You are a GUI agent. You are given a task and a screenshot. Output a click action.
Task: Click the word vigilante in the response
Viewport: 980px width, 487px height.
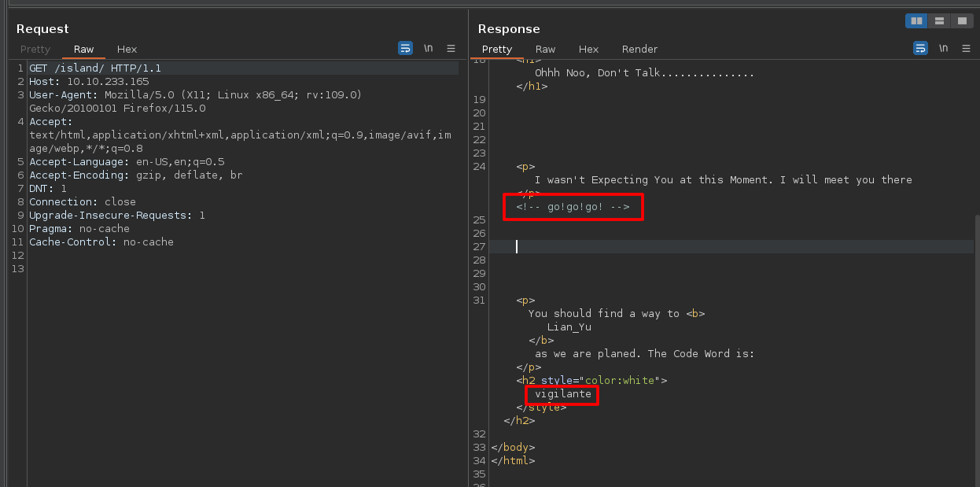tap(562, 394)
